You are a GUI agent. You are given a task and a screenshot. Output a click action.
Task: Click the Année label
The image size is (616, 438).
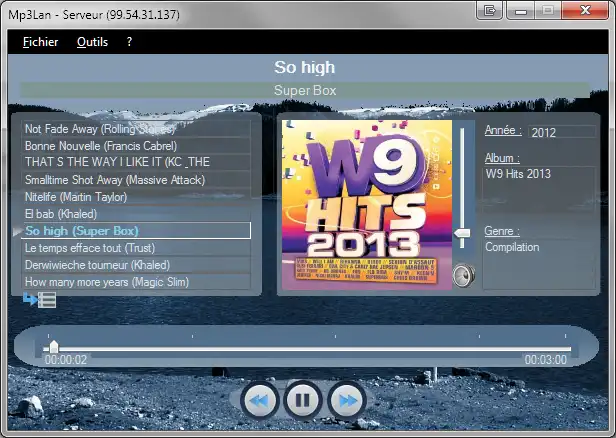click(503, 130)
